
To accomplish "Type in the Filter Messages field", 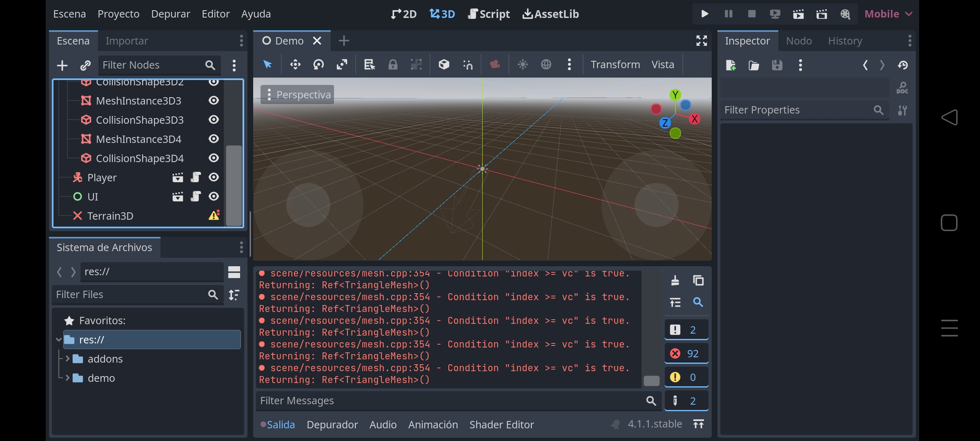I will [x=449, y=401].
